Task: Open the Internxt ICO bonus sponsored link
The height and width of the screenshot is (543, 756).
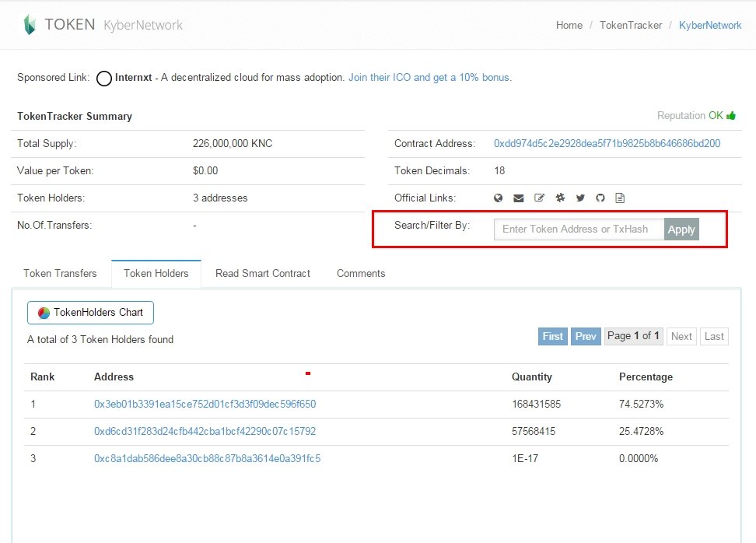Action: pos(430,77)
